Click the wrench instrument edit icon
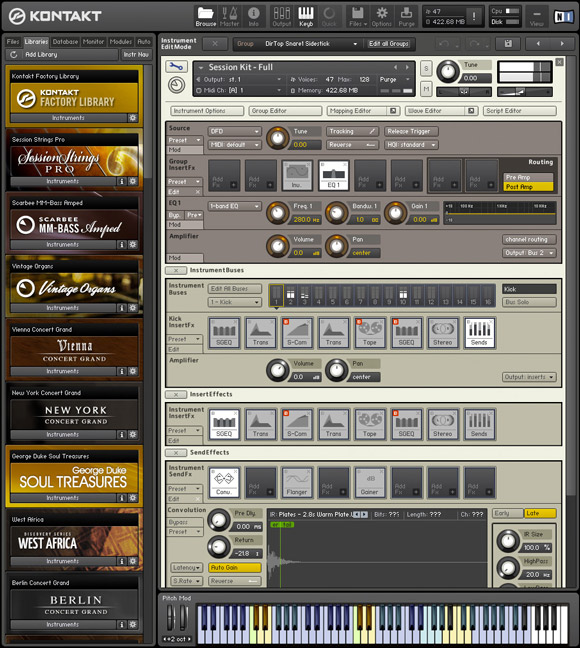Viewport: 580px width, 648px height. tap(177, 67)
